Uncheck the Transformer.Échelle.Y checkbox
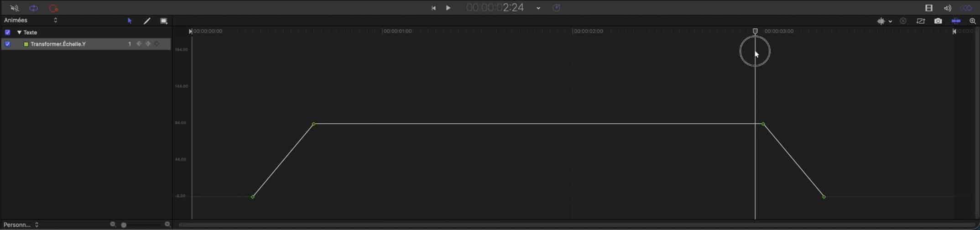Viewport: 980px width, 230px height. coord(7,44)
